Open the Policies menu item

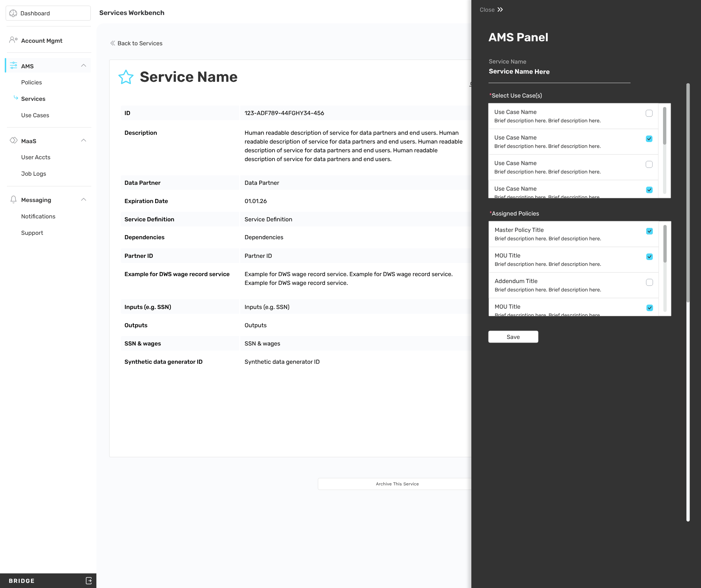click(31, 82)
